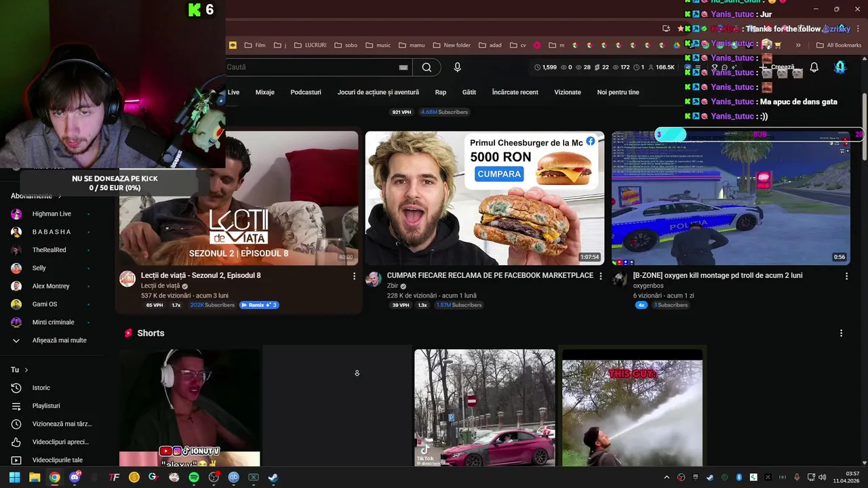868x488 pixels.
Task: Open the Windows Start menu
Action: tap(14, 477)
